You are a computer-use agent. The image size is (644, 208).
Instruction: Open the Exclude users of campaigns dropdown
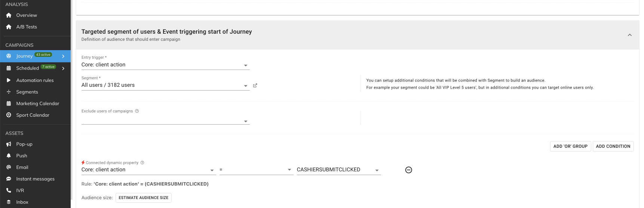(165, 121)
